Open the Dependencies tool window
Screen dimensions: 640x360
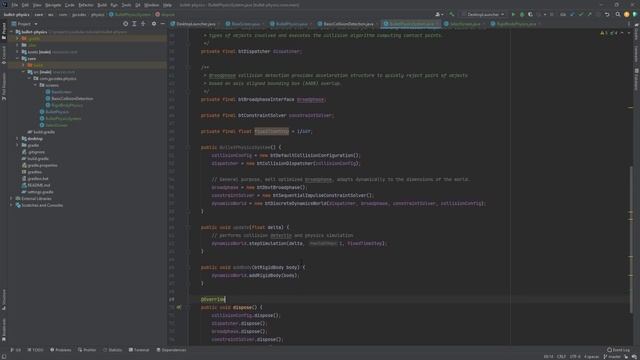click(171, 350)
